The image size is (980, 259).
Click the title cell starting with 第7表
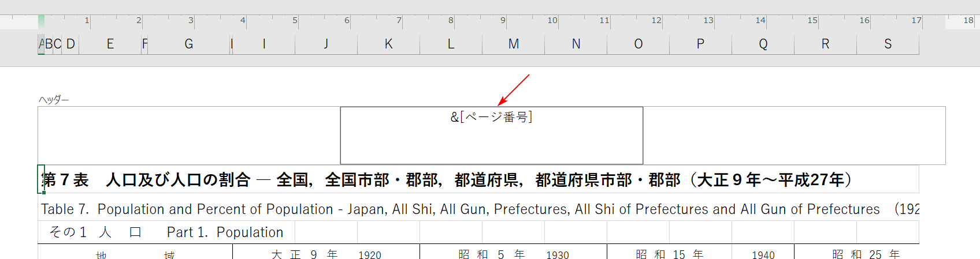[347, 180]
